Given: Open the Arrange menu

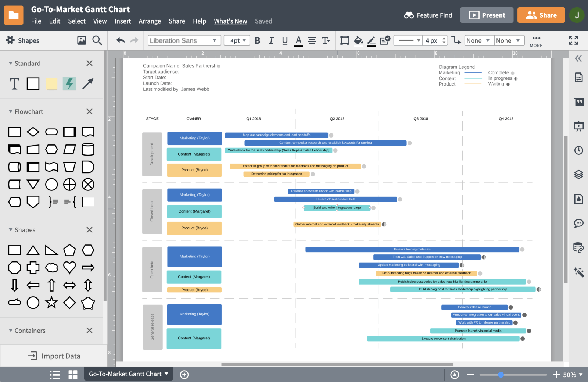Looking at the screenshot, I should tap(150, 21).
